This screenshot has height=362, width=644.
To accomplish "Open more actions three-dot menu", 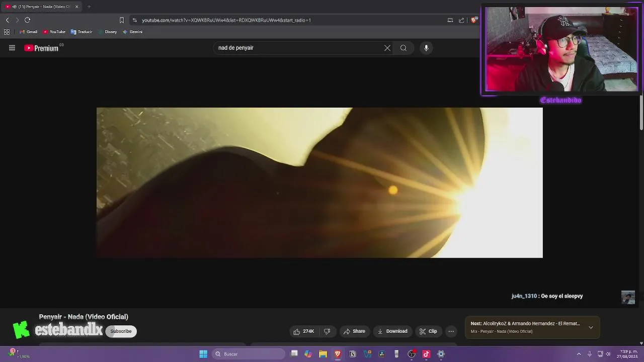I will [x=451, y=331].
